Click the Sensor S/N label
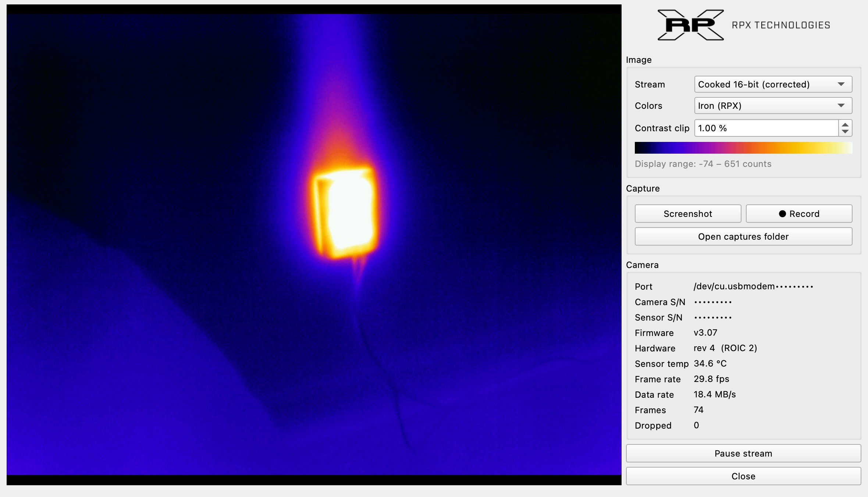The height and width of the screenshot is (497, 868). tap(658, 318)
